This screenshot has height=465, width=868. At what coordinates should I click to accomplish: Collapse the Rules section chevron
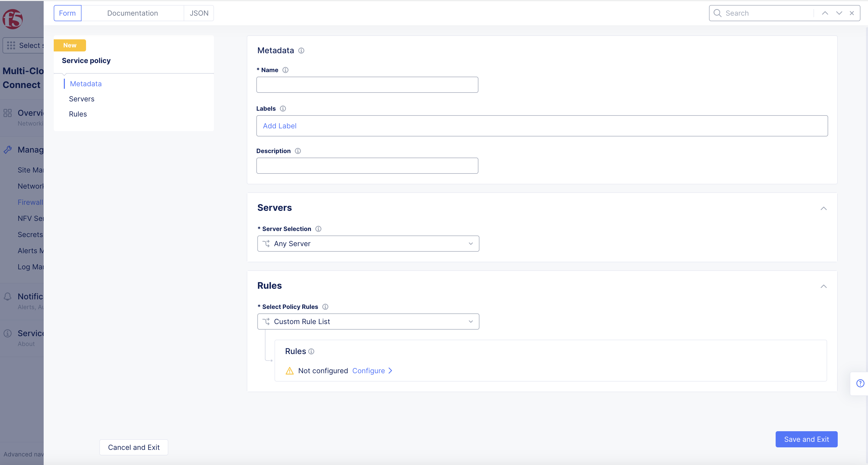pyautogui.click(x=824, y=286)
